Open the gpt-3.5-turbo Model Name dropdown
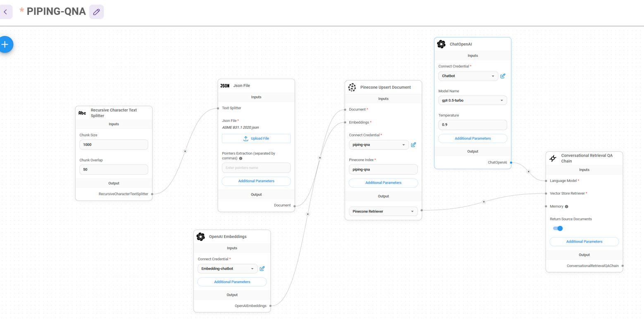This screenshot has height=319, width=644. click(472, 100)
